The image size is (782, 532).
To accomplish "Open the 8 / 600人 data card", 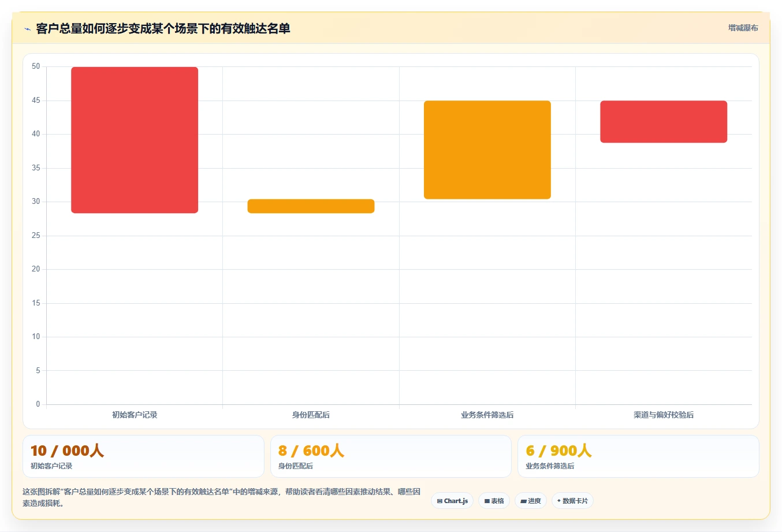I will point(391,456).
